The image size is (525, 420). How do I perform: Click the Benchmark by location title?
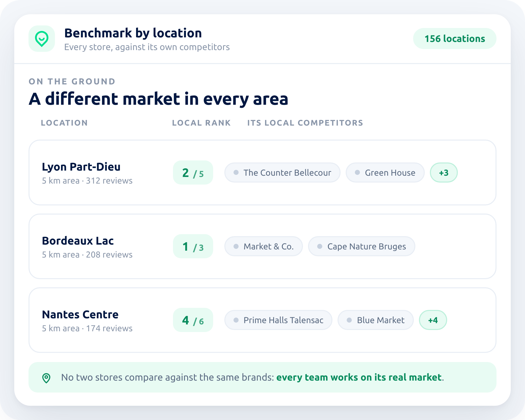pyautogui.click(x=133, y=33)
